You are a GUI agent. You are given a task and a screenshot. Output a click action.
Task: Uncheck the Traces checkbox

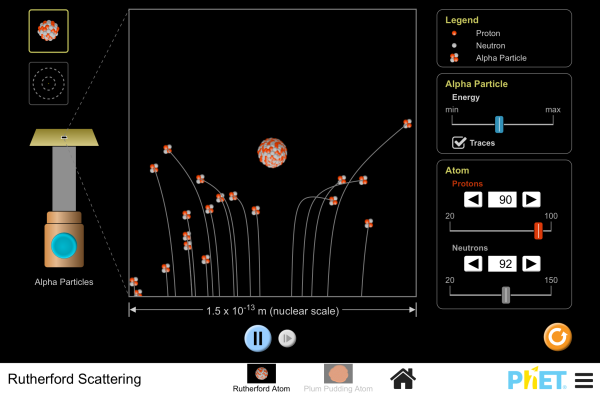tap(459, 143)
